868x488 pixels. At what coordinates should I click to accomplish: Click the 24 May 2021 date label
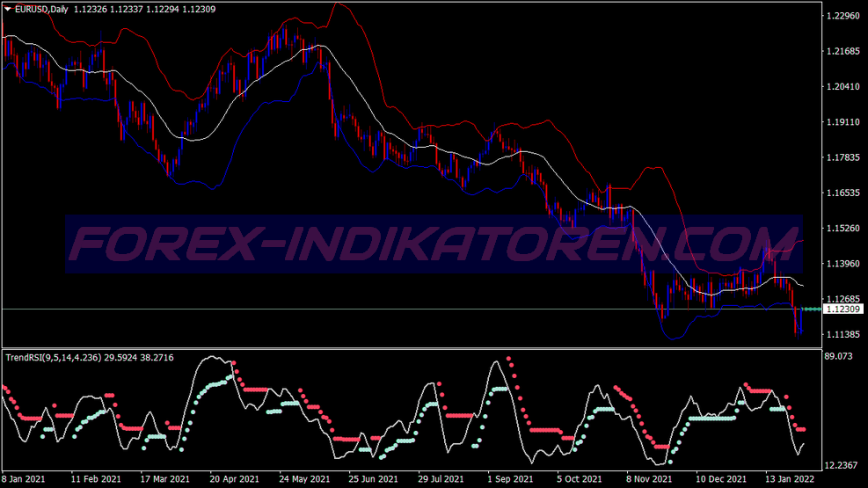[x=304, y=479]
